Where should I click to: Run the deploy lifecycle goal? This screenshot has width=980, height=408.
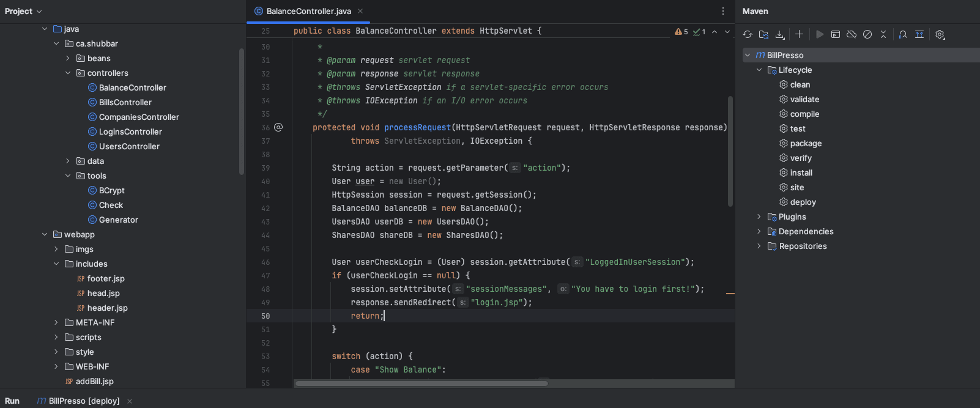(803, 202)
